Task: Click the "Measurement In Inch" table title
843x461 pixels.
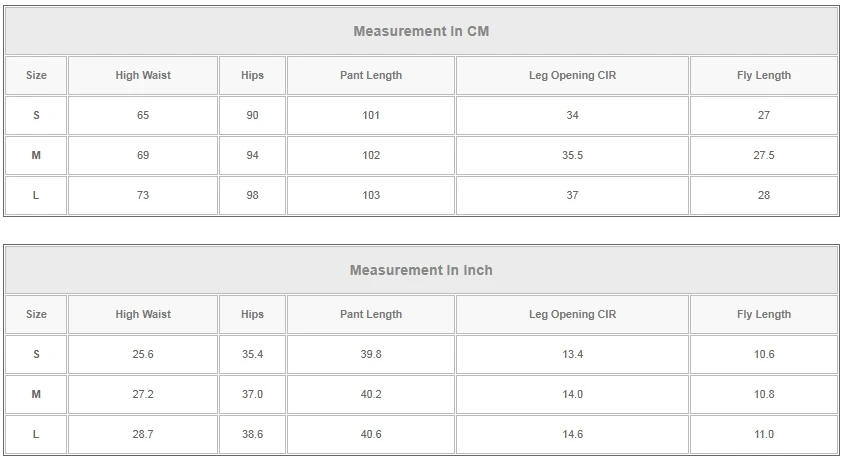Action: 421,270
